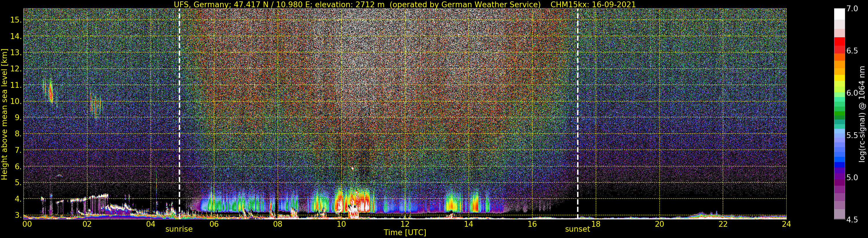Click the '4.' tick on the height axis
This screenshot has width=868, height=238.
tap(18, 199)
